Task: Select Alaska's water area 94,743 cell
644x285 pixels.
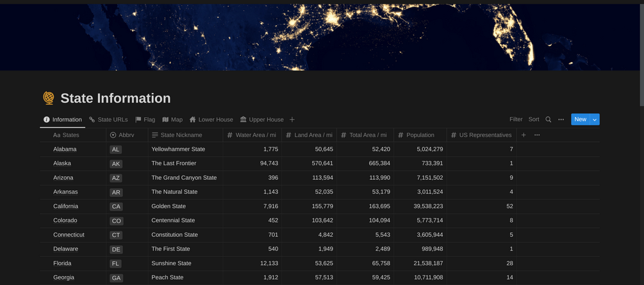Action: [252, 163]
